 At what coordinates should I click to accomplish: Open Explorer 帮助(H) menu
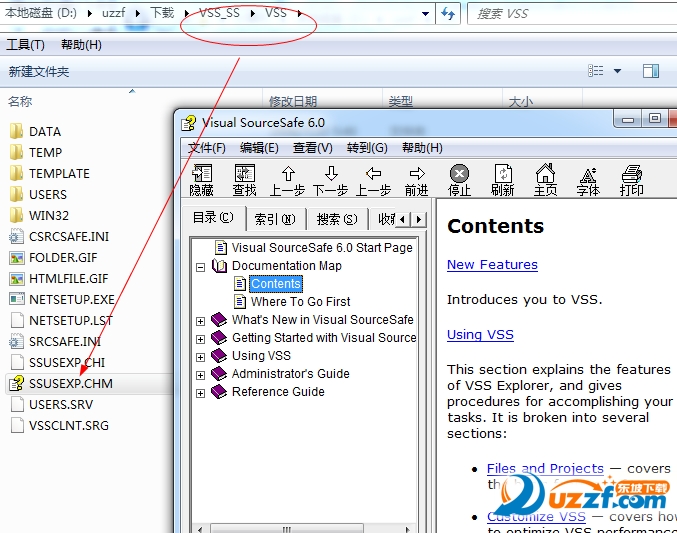(81, 45)
